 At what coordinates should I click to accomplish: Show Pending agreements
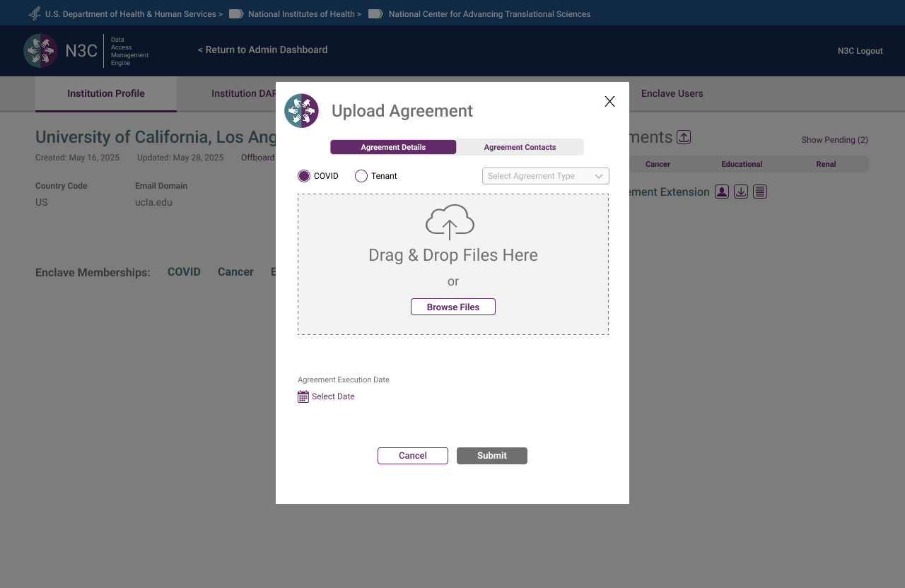click(834, 140)
